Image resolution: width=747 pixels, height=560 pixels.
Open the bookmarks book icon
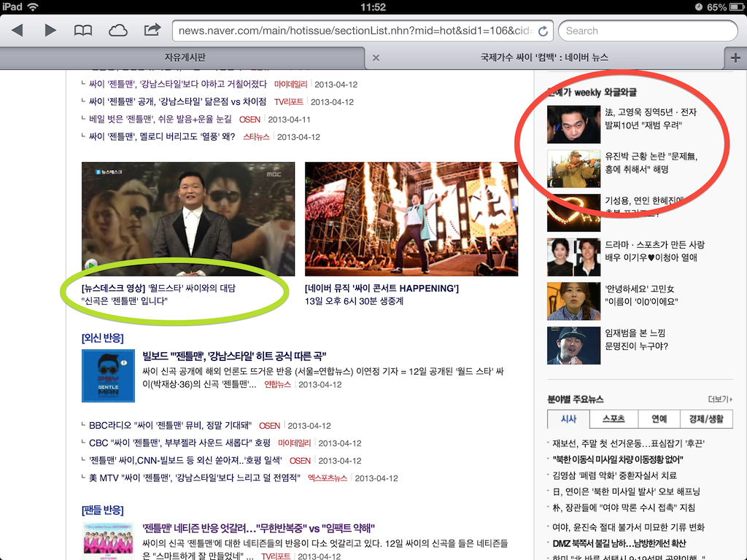[x=83, y=31]
